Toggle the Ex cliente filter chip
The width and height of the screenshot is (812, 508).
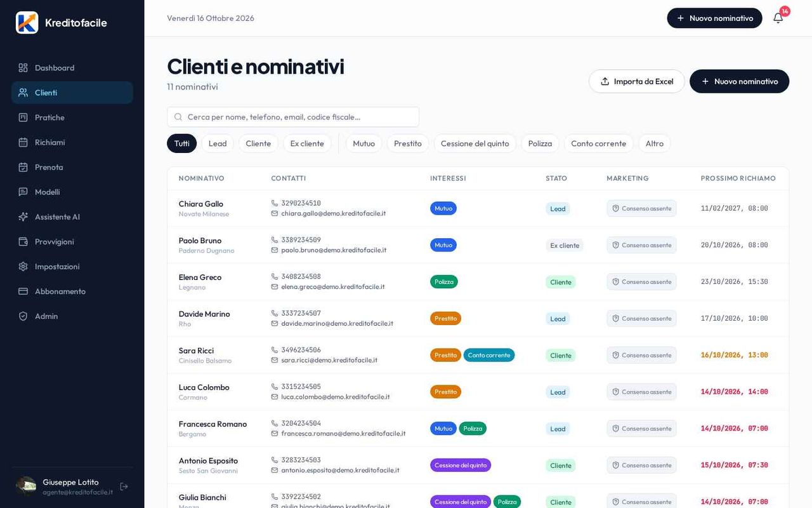(307, 144)
